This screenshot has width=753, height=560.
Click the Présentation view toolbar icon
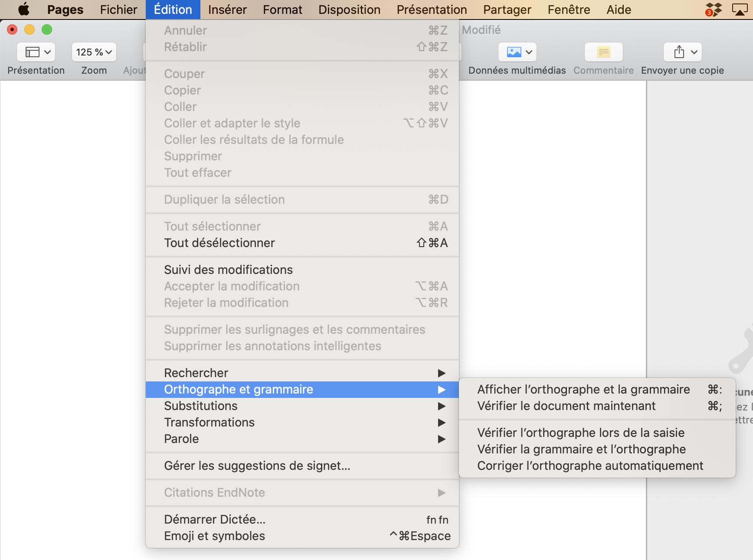pyautogui.click(x=36, y=52)
